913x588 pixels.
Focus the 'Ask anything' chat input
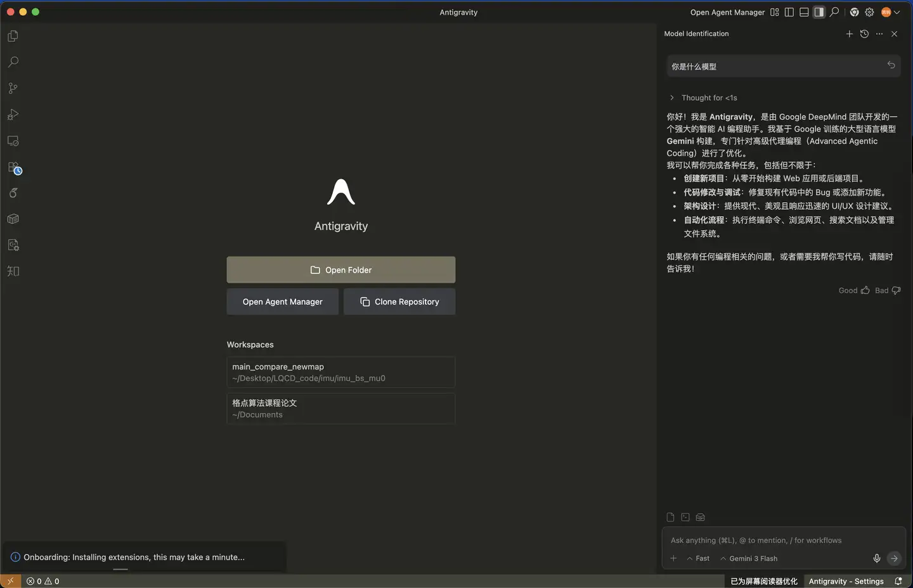pyautogui.click(x=785, y=540)
